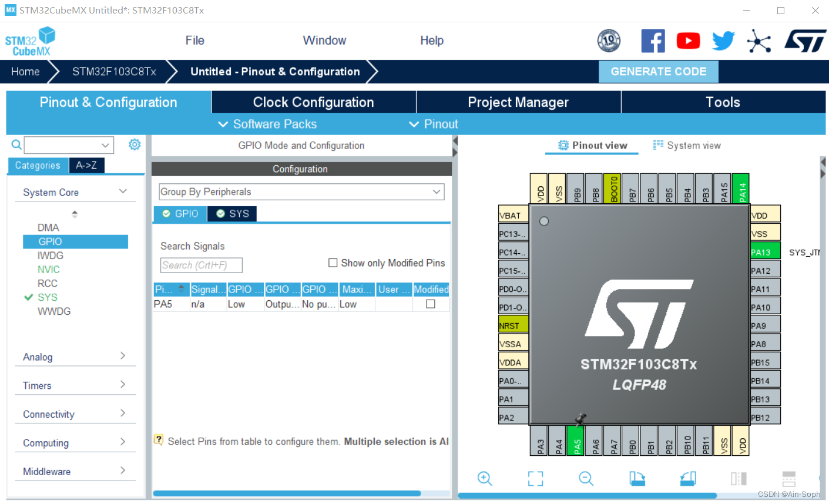Viewport: 829px width, 504px height.
Task: Sort the list with the up-down arrows
Action: (x=75, y=214)
